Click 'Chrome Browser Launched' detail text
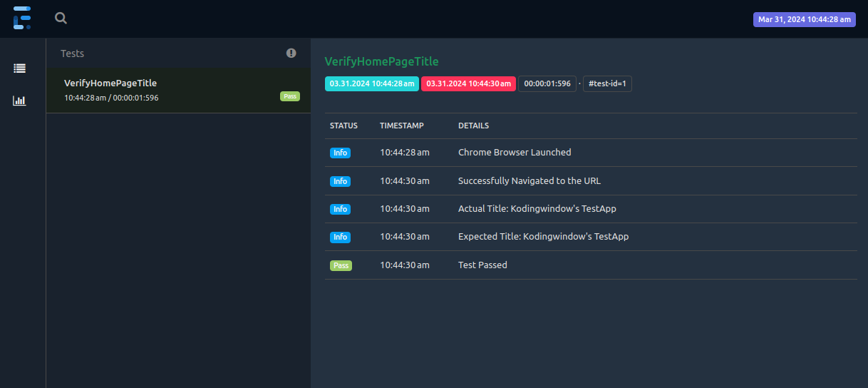Viewport: 868px width, 388px height. (515, 153)
